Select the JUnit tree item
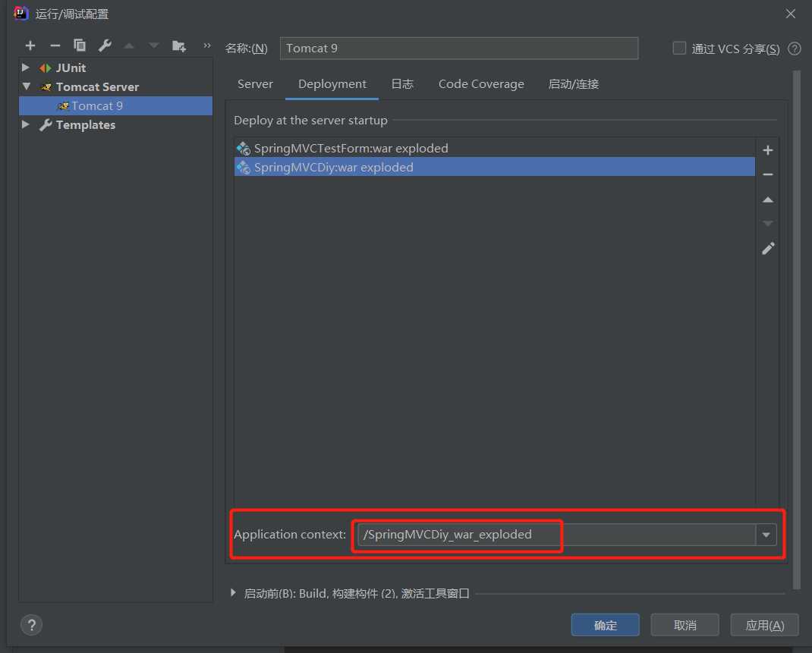The height and width of the screenshot is (653, 812). click(x=115, y=67)
